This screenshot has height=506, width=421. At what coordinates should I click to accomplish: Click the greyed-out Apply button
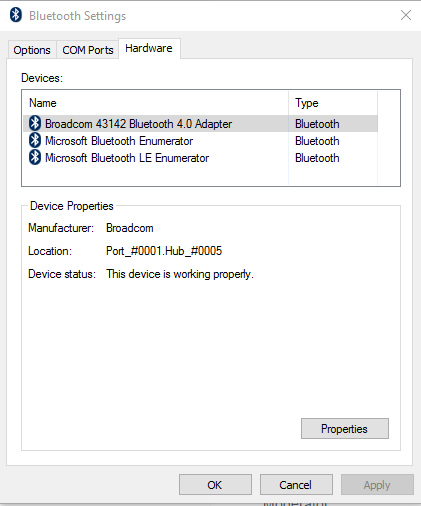pos(377,485)
